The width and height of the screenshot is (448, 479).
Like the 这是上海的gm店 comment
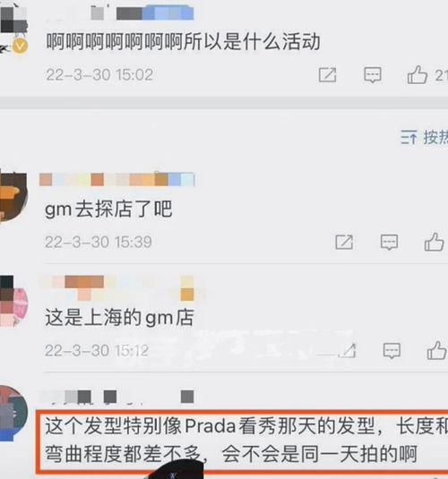pyautogui.click(x=436, y=350)
